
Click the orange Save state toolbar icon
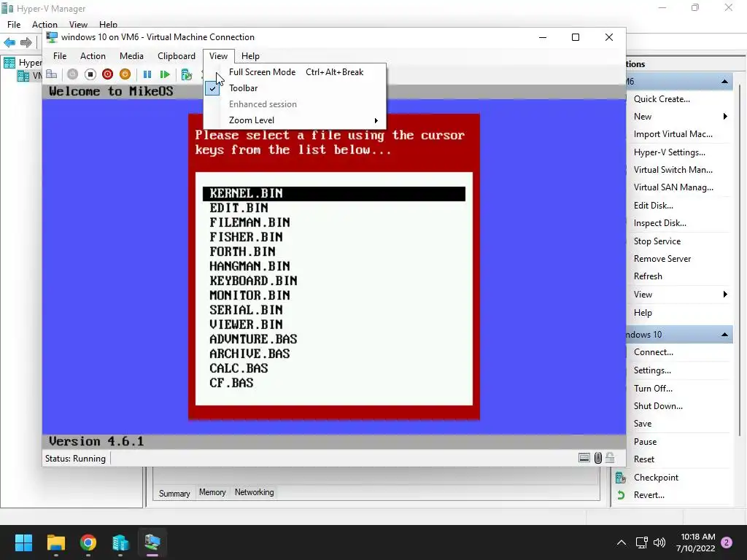point(125,74)
